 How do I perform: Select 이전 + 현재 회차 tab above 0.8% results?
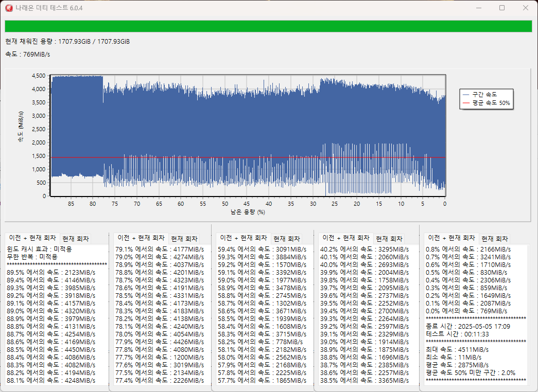point(452,238)
